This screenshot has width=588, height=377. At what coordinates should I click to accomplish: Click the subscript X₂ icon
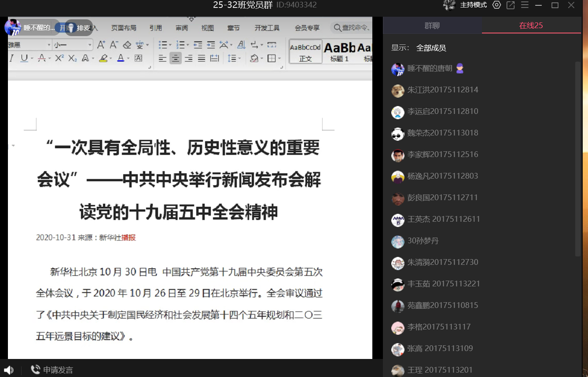coord(73,58)
